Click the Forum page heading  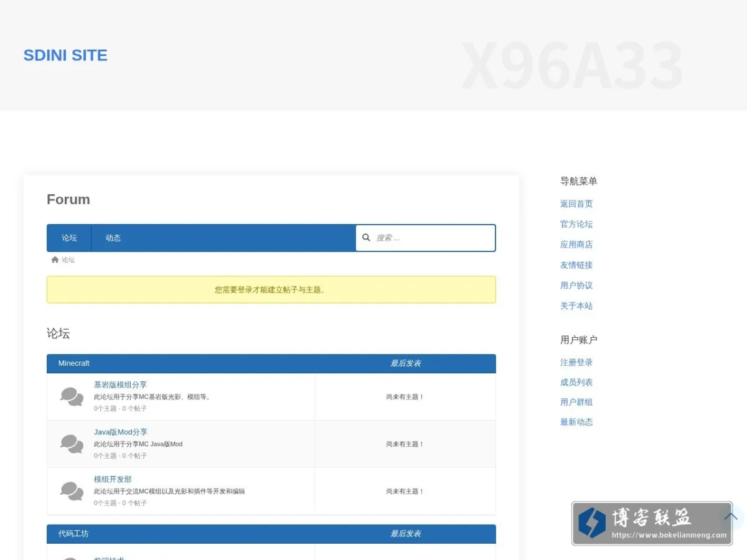[68, 200]
